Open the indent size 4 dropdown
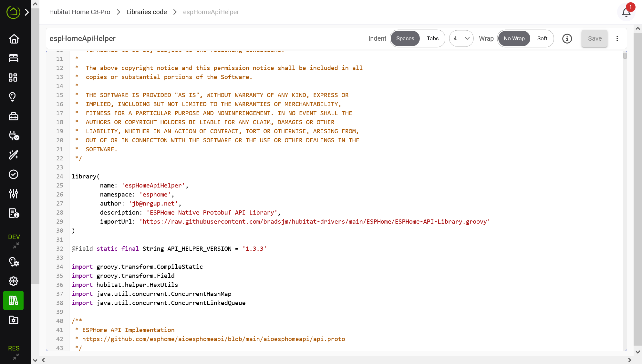 pyautogui.click(x=461, y=39)
